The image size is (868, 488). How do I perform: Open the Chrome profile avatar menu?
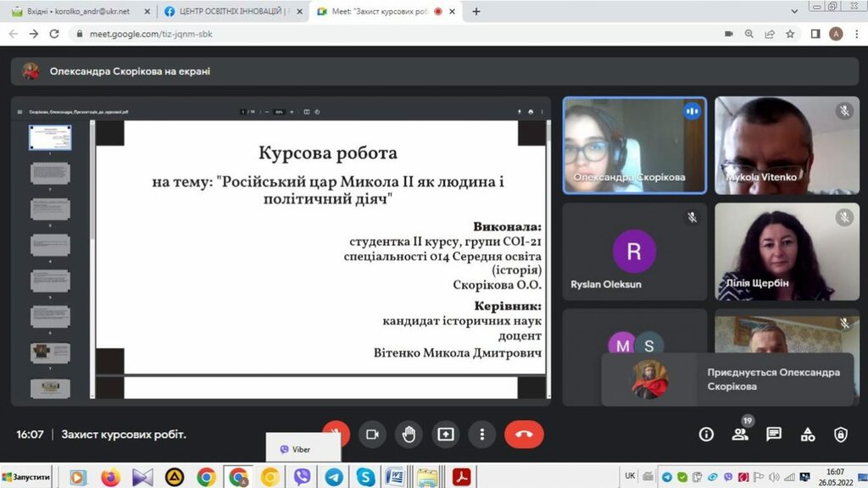(836, 34)
